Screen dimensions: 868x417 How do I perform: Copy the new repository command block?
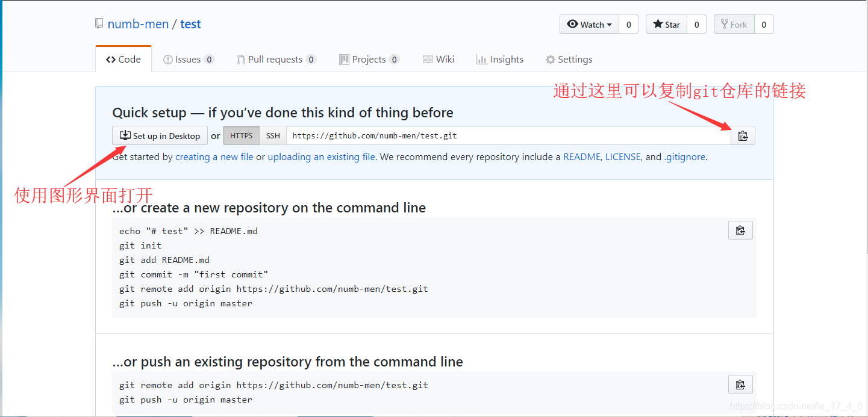click(x=740, y=230)
